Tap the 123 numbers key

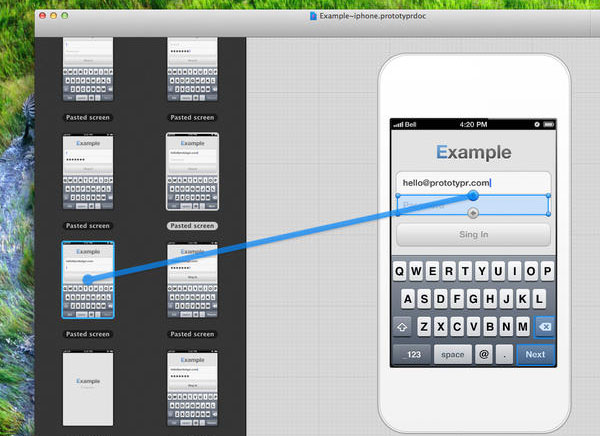coord(412,355)
